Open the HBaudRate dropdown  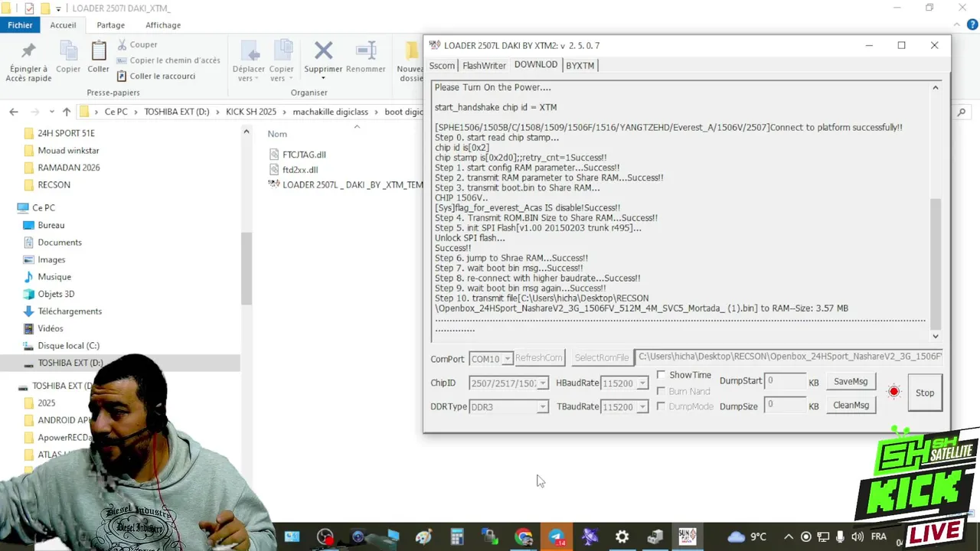(x=642, y=383)
